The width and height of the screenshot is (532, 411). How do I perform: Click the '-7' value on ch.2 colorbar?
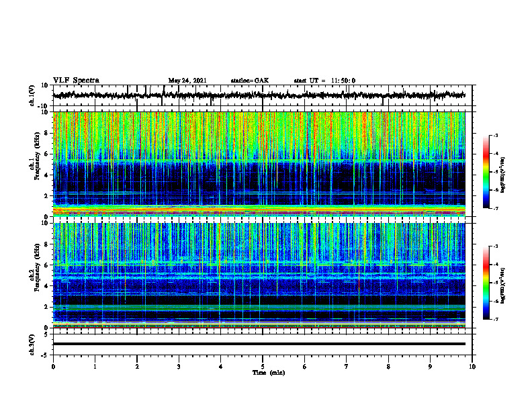(496, 319)
